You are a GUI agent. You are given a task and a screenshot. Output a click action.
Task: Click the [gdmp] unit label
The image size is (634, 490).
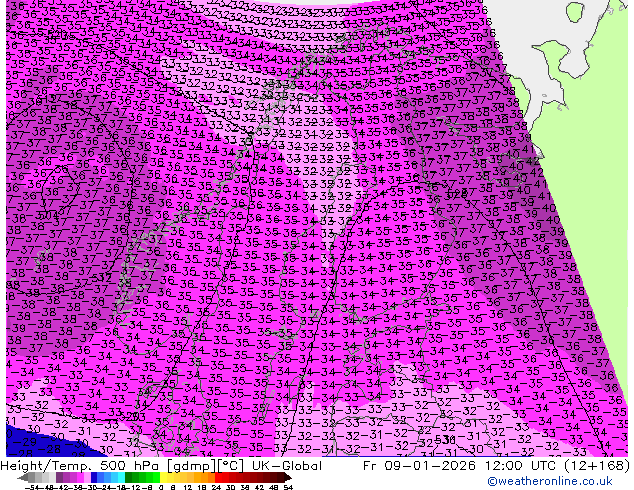(188, 465)
